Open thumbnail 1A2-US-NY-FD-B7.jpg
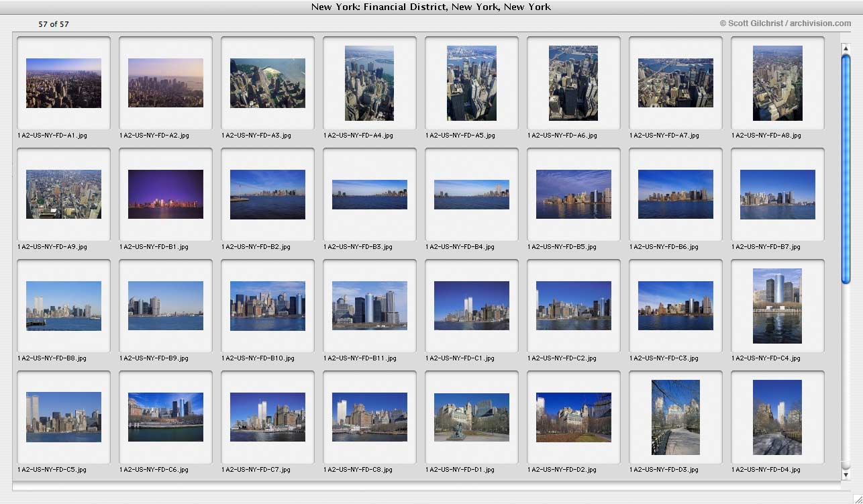Viewport: 863px width, 504px height. tap(778, 195)
